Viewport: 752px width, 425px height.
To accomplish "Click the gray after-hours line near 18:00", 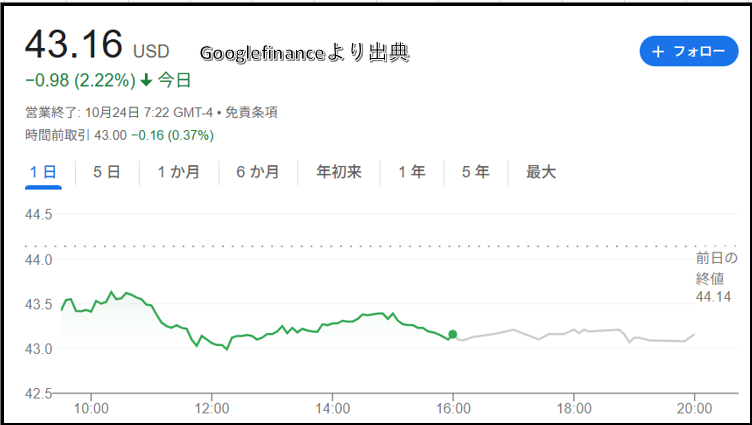I will [573, 331].
